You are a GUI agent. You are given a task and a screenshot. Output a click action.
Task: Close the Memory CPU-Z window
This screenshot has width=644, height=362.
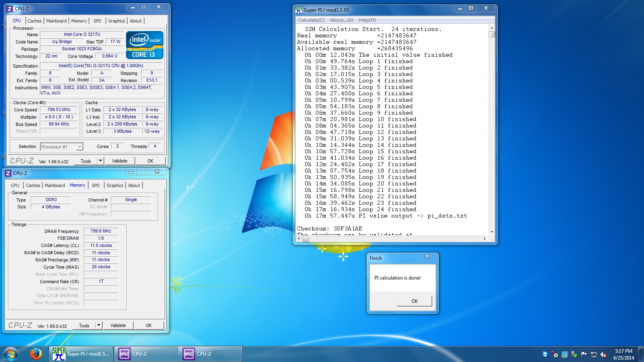click(x=157, y=172)
